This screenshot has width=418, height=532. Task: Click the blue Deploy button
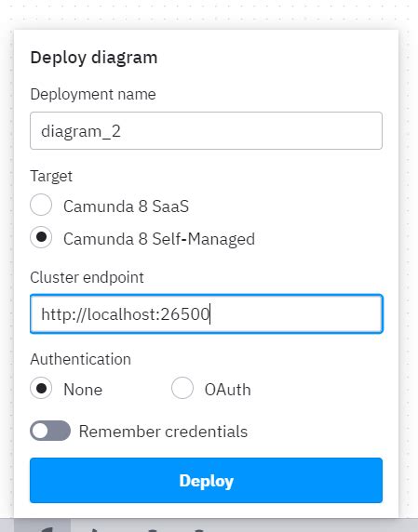pos(206,481)
